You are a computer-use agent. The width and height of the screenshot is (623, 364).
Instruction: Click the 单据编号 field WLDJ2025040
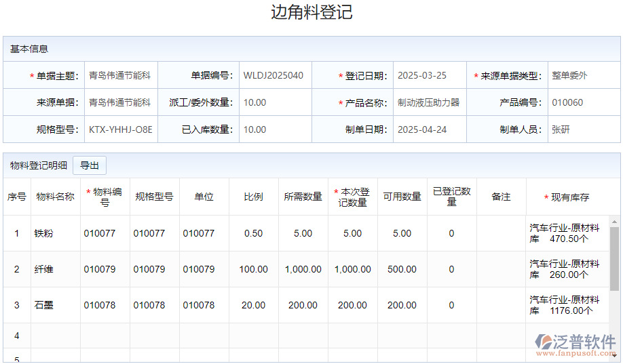click(x=274, y=76)
